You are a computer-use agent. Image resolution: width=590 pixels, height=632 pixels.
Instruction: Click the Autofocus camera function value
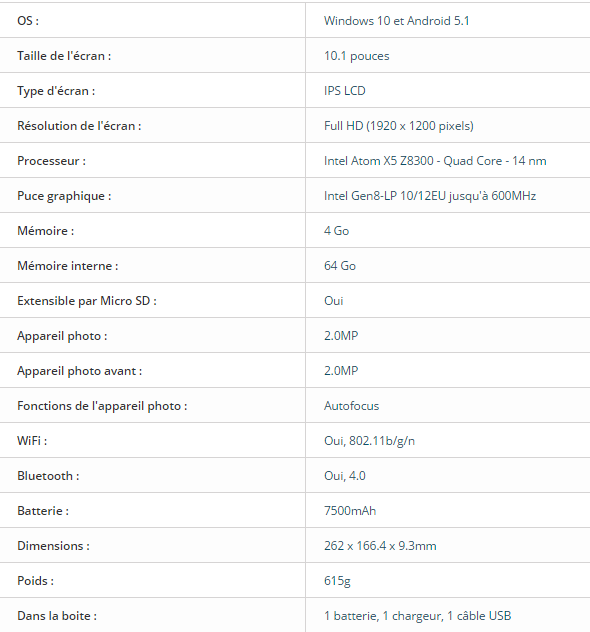(351, 406)
